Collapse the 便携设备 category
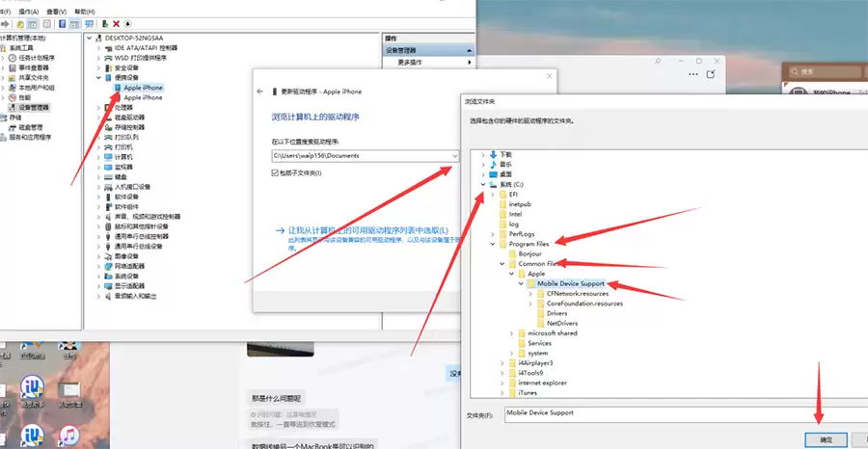The height and width of the screenshot is (449, 868). (x=99, y=77)
